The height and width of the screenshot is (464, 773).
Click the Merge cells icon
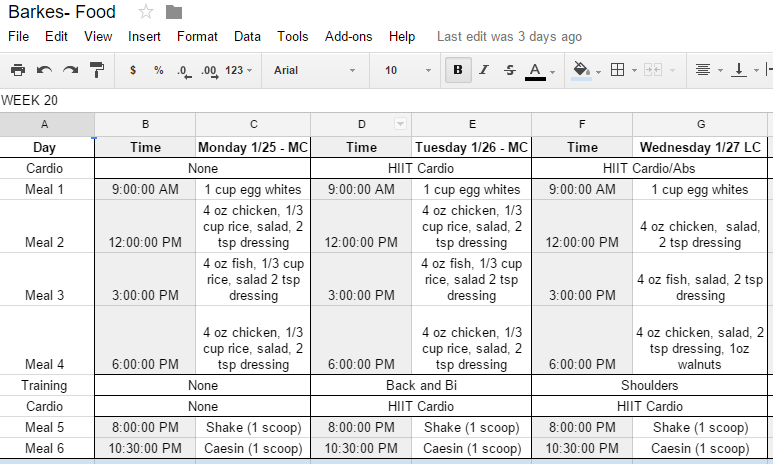[653, 70]
